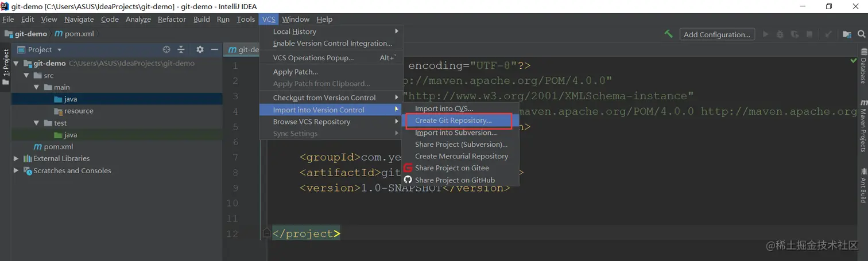The height and width of the screenshot is (261, 868).
Task: Click the code fold marker at line 12
Action: (266, 233)
